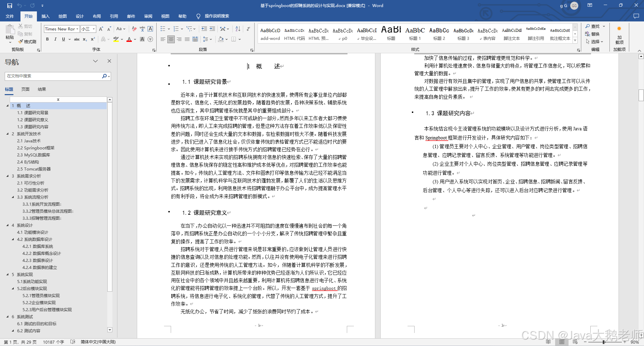Click plus on the zoom slider
Viewport: 644px width, 346px height.
tap(625, 342)
